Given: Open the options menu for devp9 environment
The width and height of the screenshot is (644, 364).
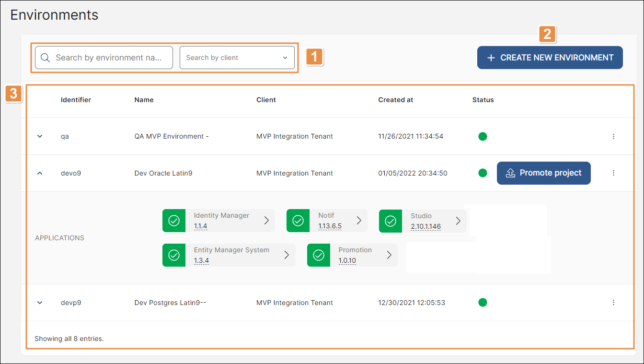Looking at the screenshot, I should click(x=613, y=303).
